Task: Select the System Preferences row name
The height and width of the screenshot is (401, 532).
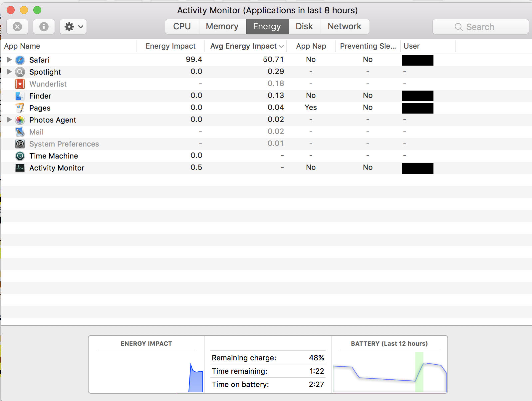Action: click(x=64, y=144)
